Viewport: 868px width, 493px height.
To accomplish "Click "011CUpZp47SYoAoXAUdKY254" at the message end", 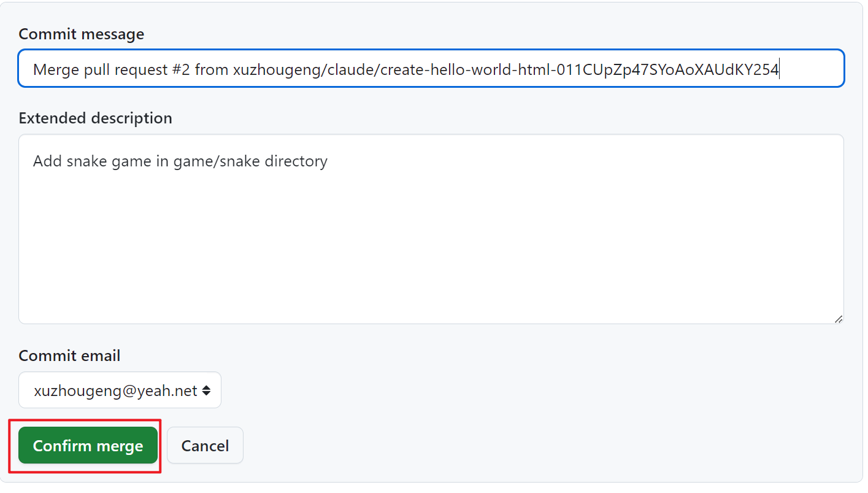I will (667, 70).
